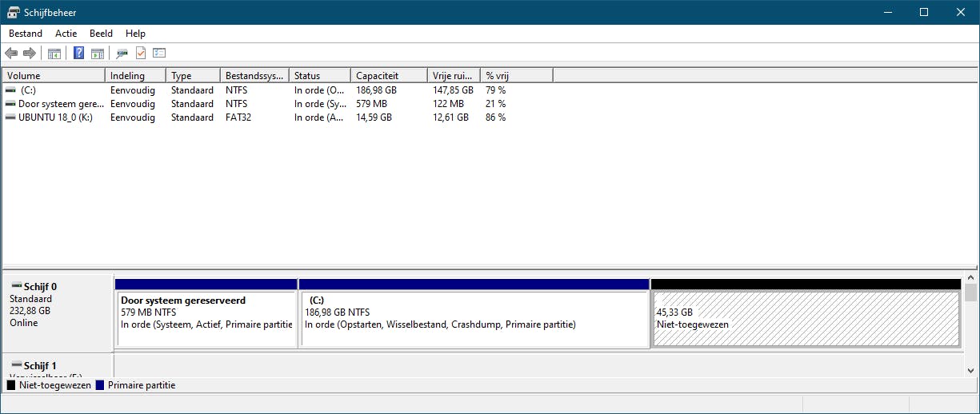This screenshot has width=980, height=414.
Task: Select the 45,33 GB Niet-toegewezen space
Action: tap(806, 312)
